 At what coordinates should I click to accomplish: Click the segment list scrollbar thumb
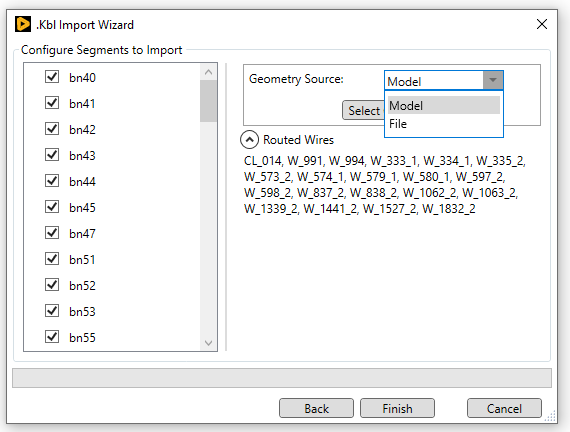[x=208, y=101]
